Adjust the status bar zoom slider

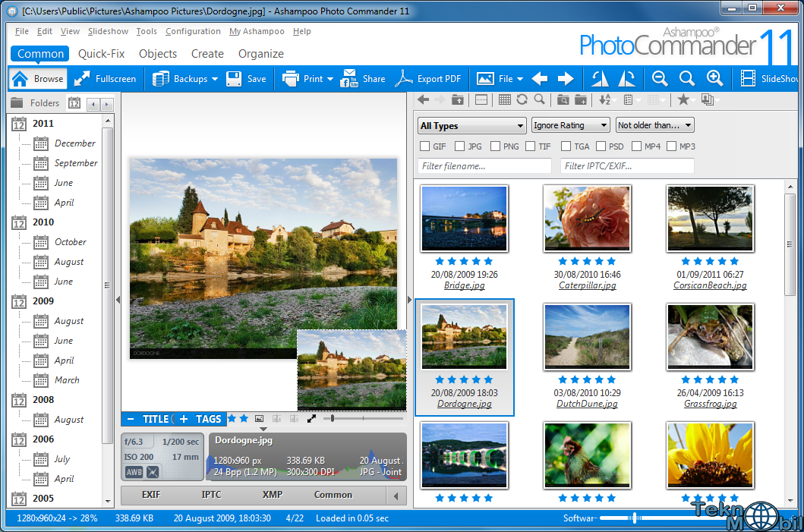[x=635, y=518]
